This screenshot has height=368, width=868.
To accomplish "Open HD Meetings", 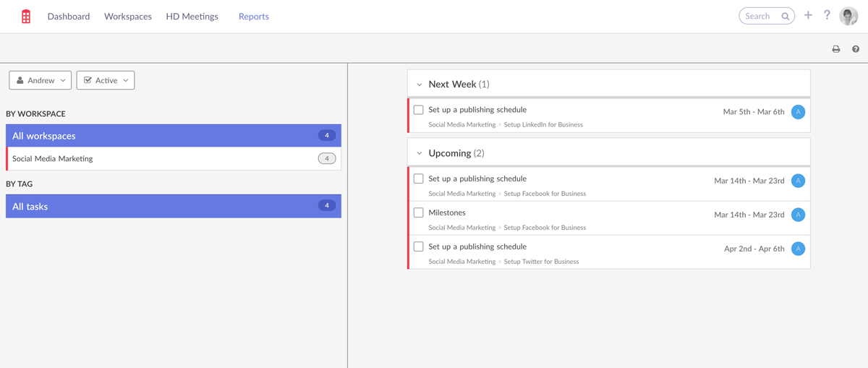I will coord(192,16).
